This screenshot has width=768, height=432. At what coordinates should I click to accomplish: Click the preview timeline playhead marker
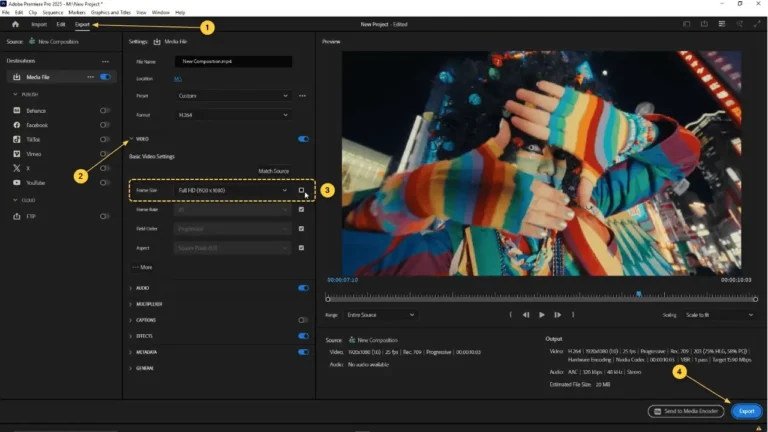639,294
